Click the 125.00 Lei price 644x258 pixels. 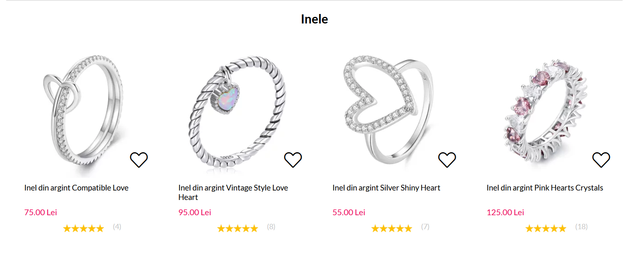[505, 213]
